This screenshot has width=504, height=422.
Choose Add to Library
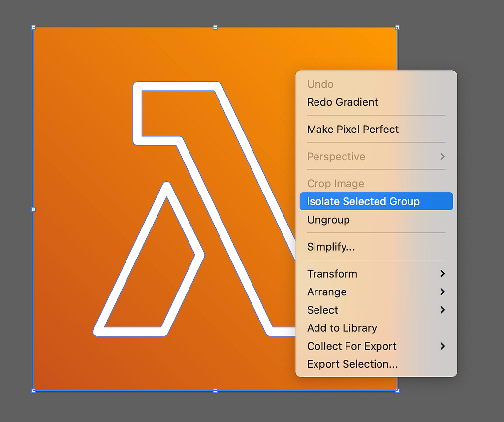coord(376,328)
